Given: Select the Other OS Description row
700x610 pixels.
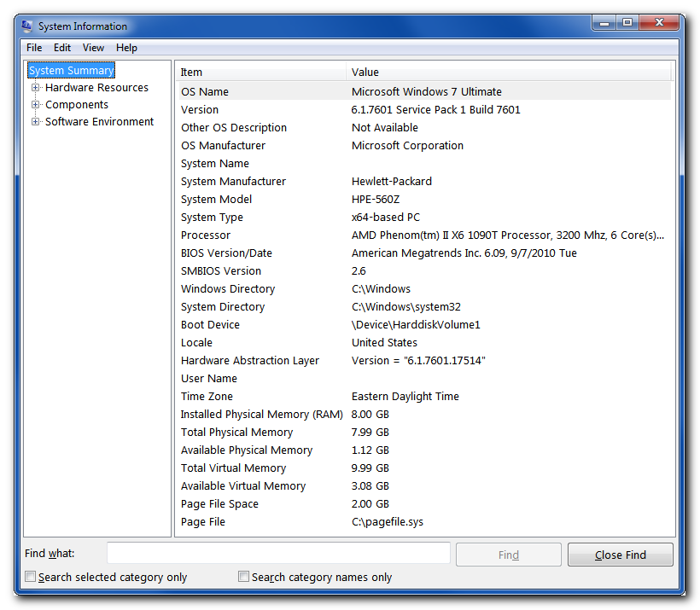Looking at the screenshot, I should 425,127.
